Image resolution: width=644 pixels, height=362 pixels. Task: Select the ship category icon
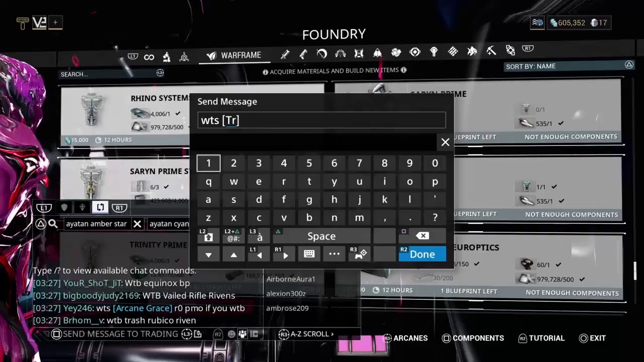click(x=377, y=53)
